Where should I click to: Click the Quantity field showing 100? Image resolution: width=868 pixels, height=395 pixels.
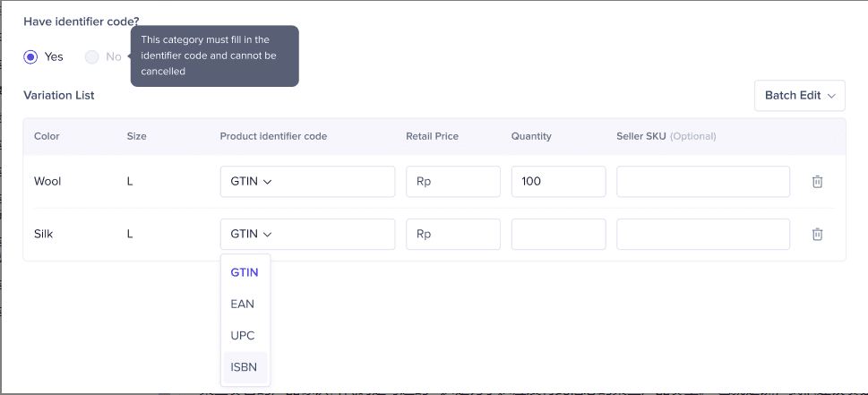coord(559,182)
